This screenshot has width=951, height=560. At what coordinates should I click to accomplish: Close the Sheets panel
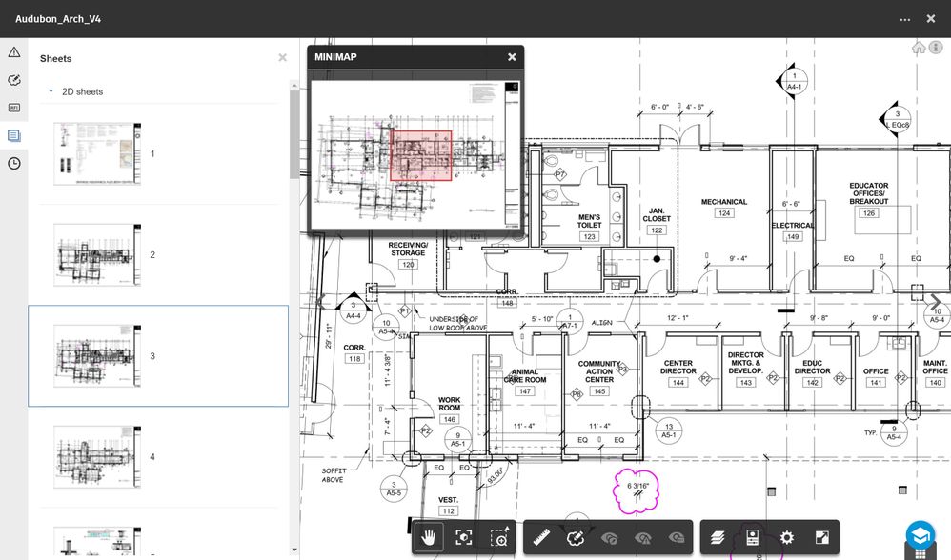[x=283, y=57]
